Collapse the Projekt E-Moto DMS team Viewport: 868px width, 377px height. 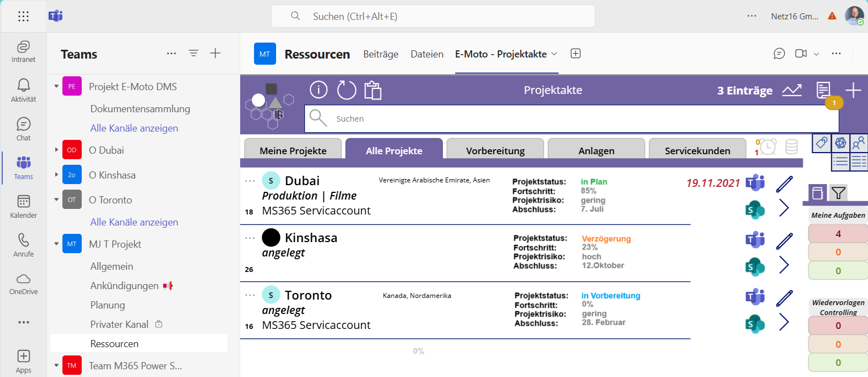tap(56, 86)
